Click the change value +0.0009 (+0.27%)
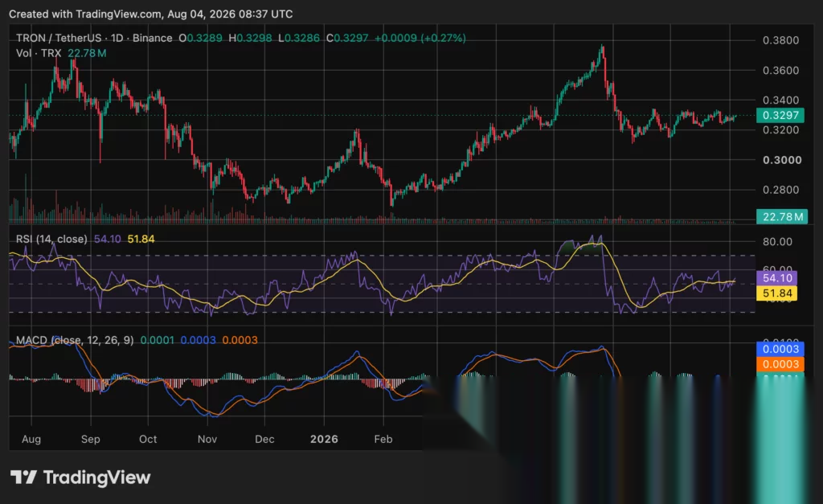Screen dimensions: 823x504 coord(420,38)
